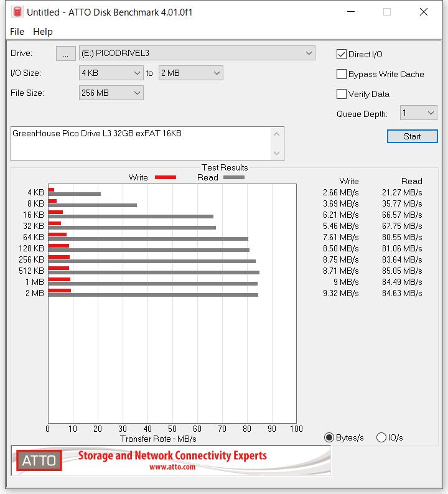Viewport: 448px width, 494px height.
Task: Open the 256 MB File Size dropdown
Action: (111, 93)
